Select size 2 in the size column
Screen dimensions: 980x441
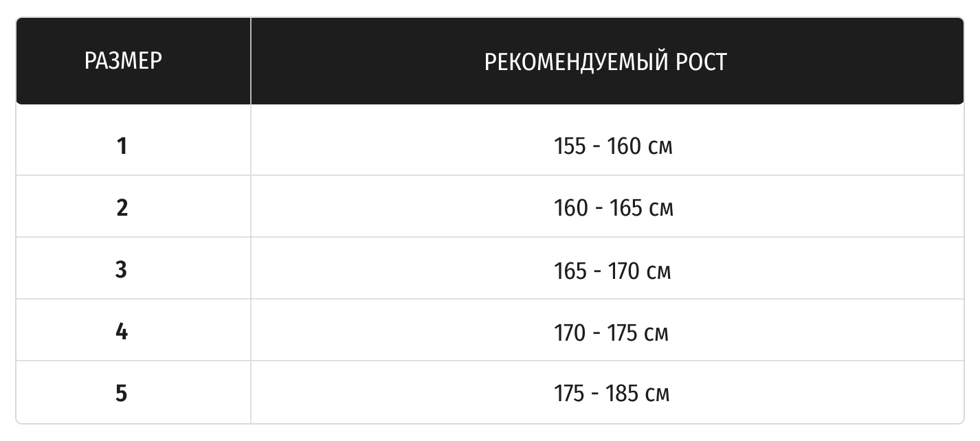(122, 207)
